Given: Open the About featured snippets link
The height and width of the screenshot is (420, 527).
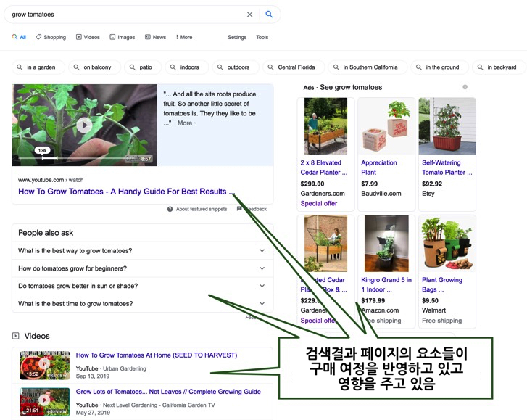Looking at the screenshot, I should pos(202,209).
